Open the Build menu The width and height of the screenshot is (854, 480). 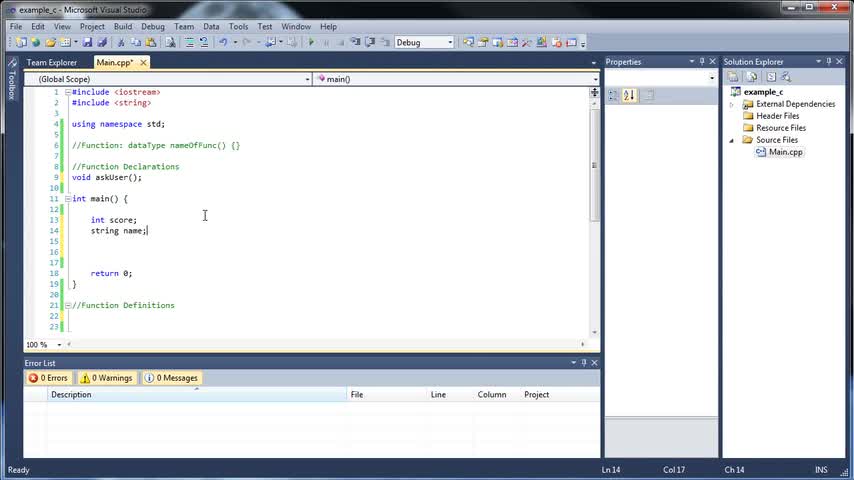[x=123, y=27]
